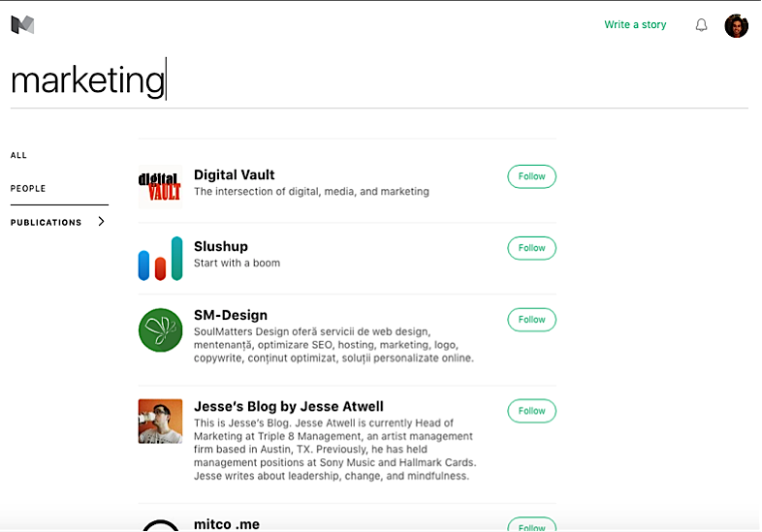Follow the SM-Design publication
Screen dimensions: 762x532
pos(531,320)
